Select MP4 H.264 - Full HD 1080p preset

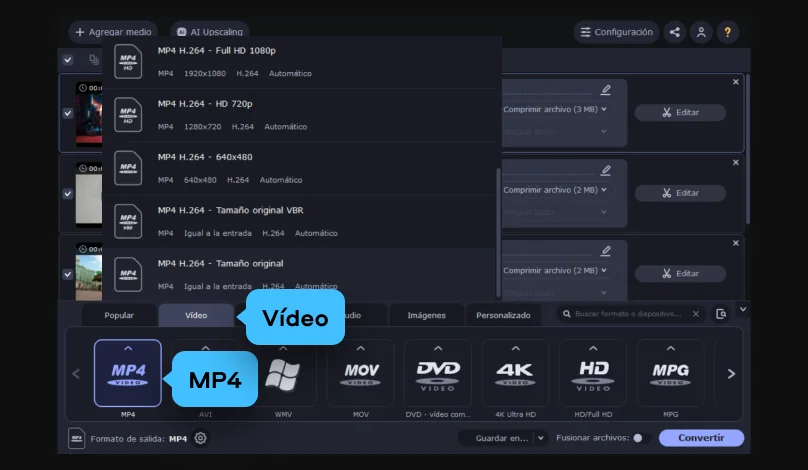pos(301,62)
